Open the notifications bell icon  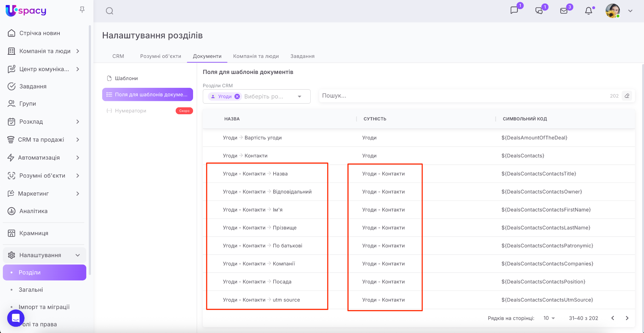[588, 11]
